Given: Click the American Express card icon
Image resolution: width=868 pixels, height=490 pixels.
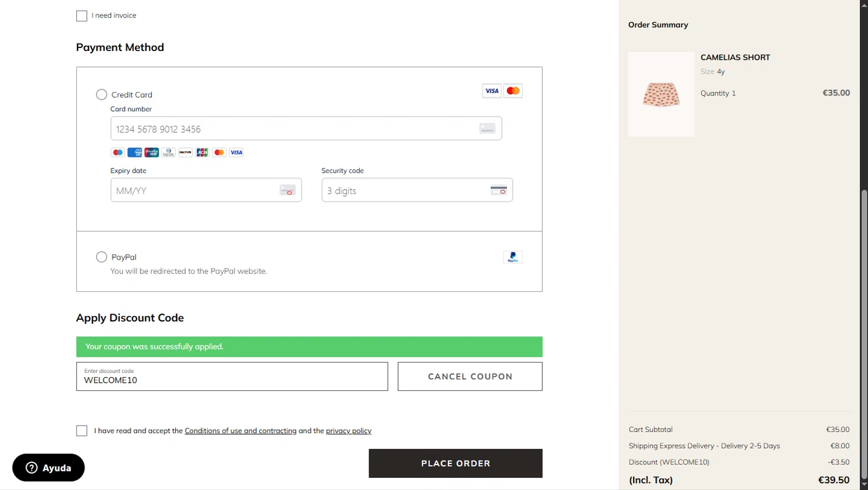Looking at the screenshot, I should [135, 152].
